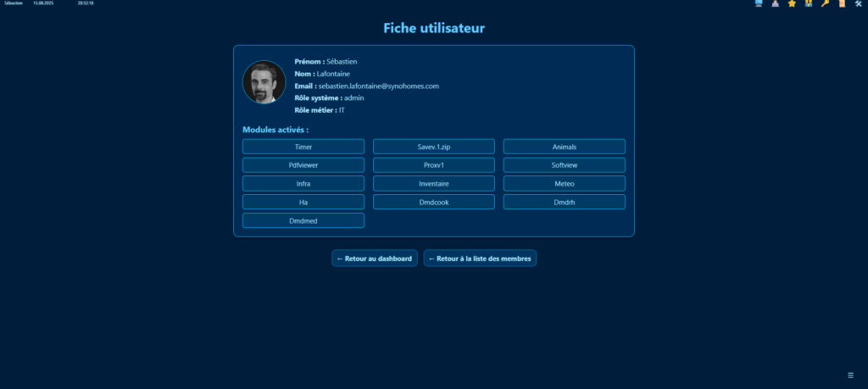Viewport: 868px width, 389px height.
Task: Go back to la liste des membres
Action: (480, 258)
